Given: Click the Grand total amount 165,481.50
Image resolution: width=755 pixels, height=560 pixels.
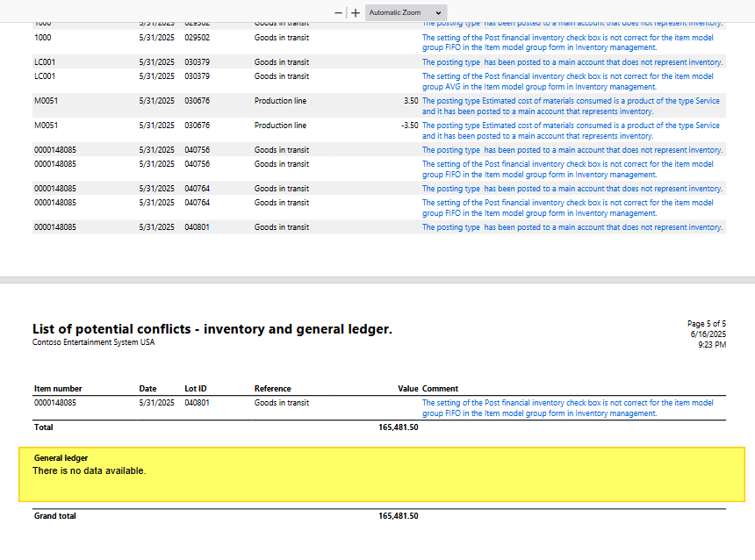Looking at the screenshot, I should tap(398, 516).
